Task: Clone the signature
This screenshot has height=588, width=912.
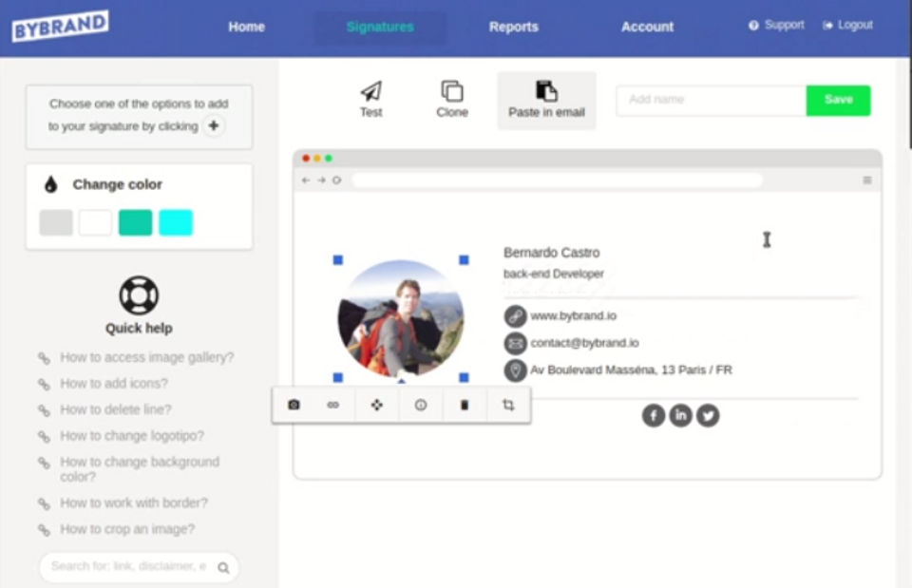Action: [452, 100]
